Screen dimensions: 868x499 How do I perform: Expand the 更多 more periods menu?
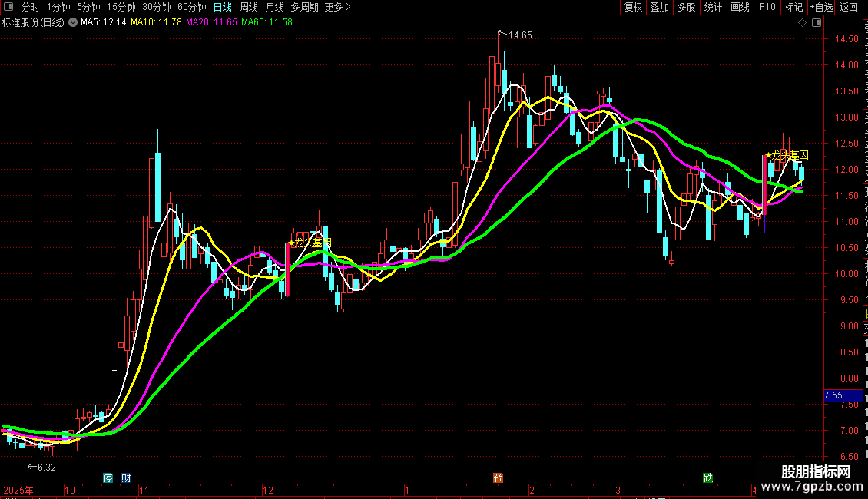tap(338, 7)
